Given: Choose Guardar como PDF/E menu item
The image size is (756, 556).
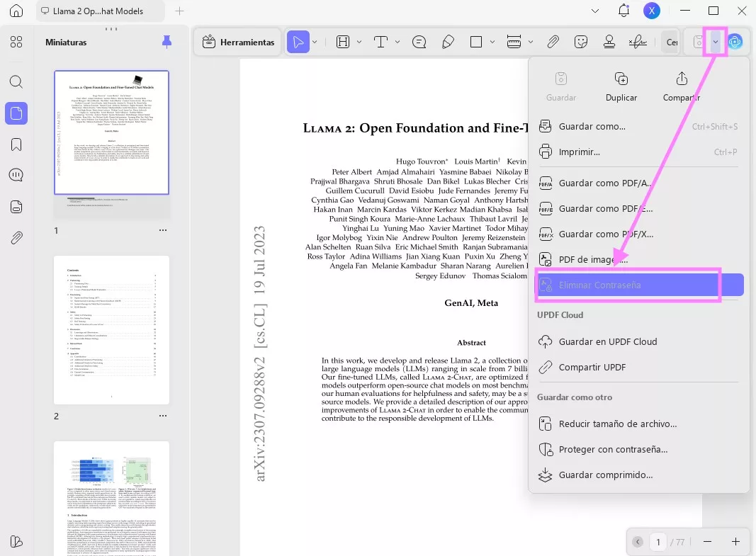Looking at the screenshot, I should click(638, 209).
